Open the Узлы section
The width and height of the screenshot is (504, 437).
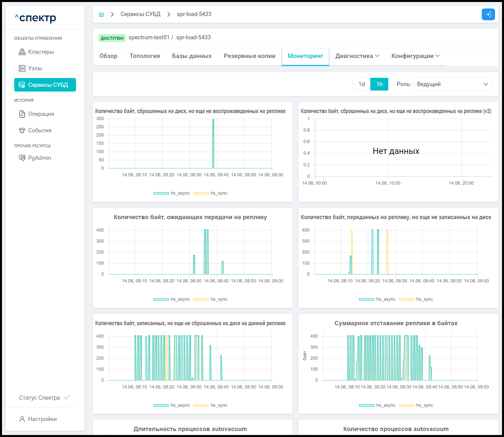pyautogui.click(x=35, y=68)
